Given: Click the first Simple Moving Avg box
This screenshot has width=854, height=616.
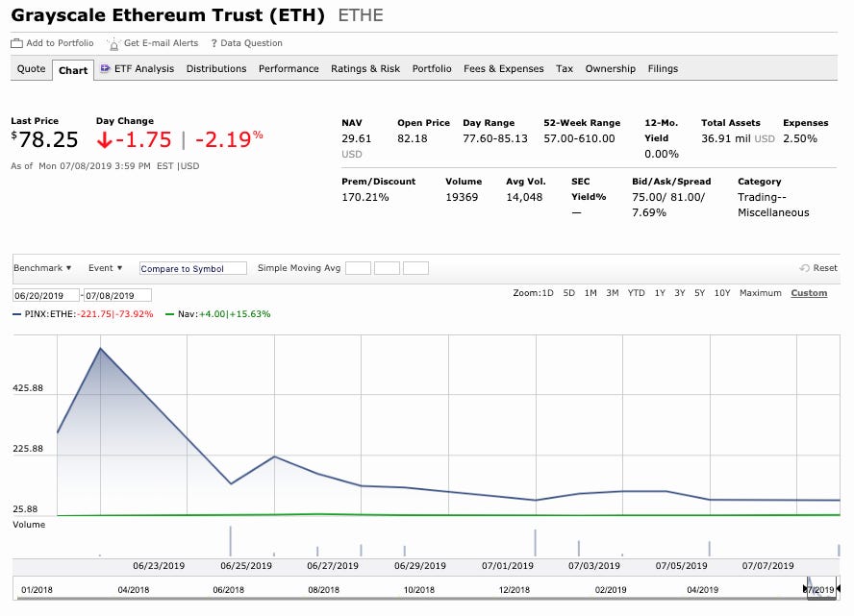Looking at the screenshot, I should [x=358, y=268].
